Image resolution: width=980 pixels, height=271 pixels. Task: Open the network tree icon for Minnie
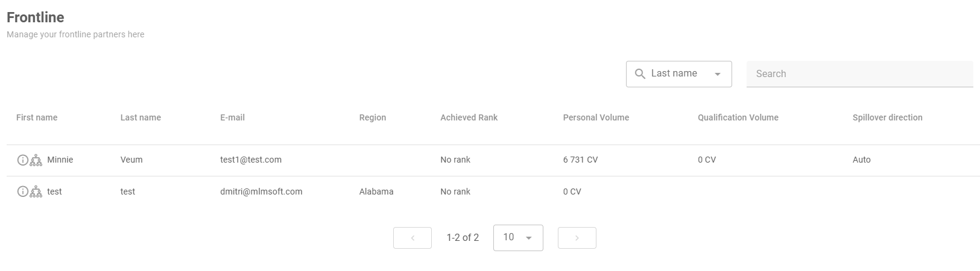pyautogui.click(x=36, y=160)
